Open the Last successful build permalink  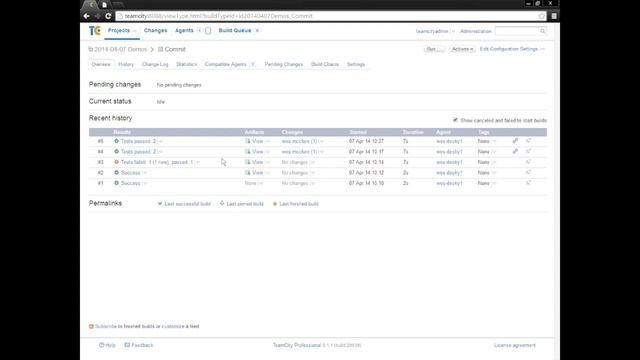click(x=187, y=204)
